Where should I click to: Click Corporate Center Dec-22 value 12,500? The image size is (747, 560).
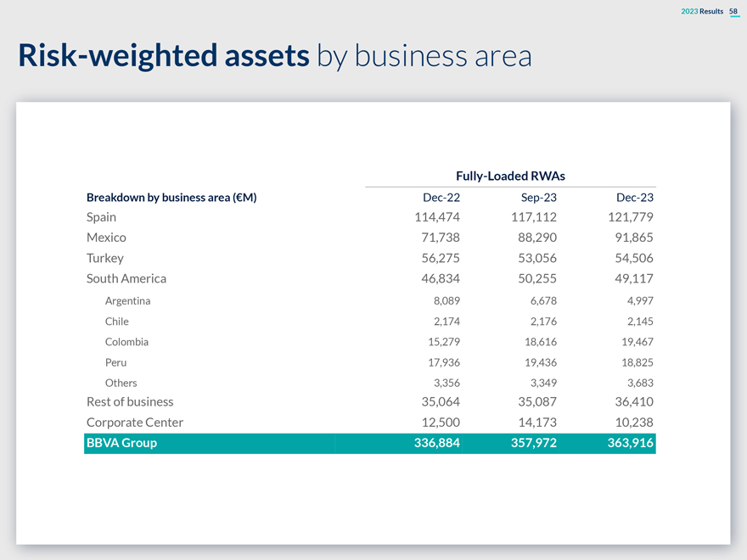(x=441, y=423)
